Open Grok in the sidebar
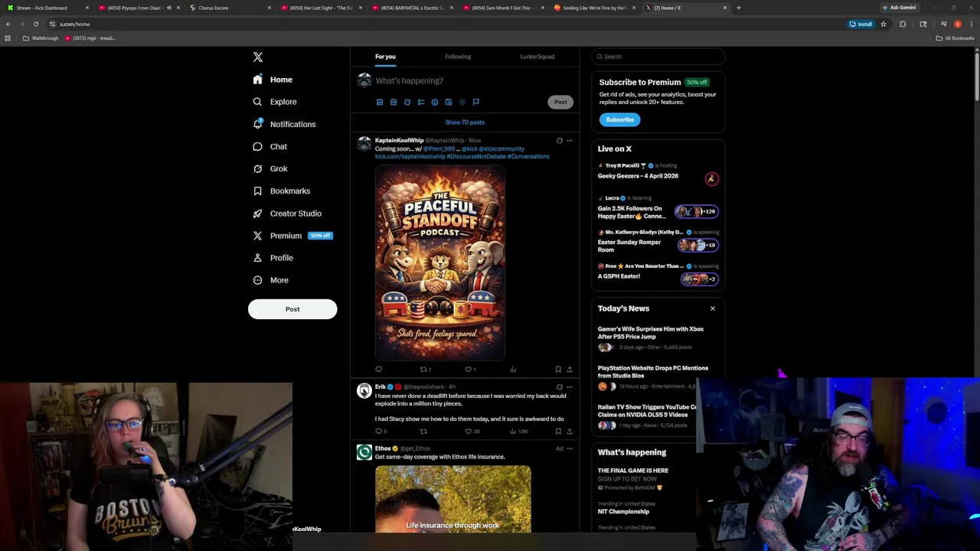Viewport: 980px width, 551px height. click(269, 168)
